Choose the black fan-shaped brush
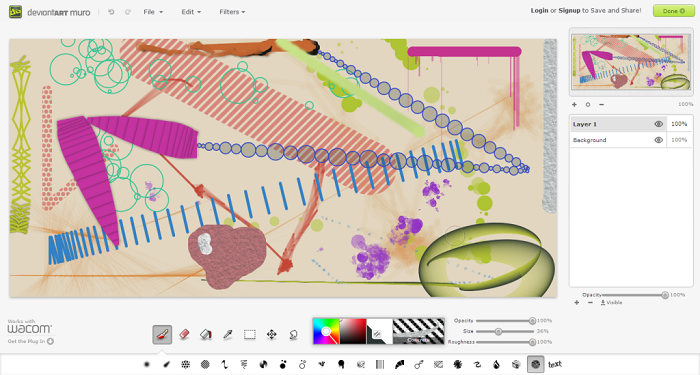 coord(400,364)
